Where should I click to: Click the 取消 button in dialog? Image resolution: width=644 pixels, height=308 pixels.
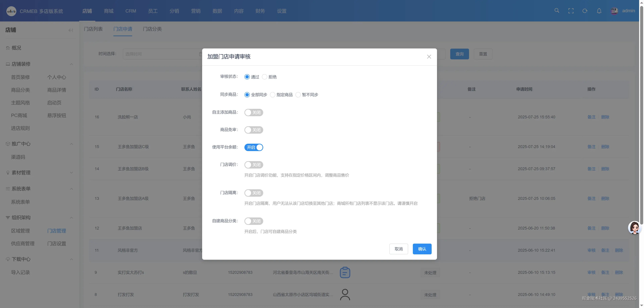point(399,249)
